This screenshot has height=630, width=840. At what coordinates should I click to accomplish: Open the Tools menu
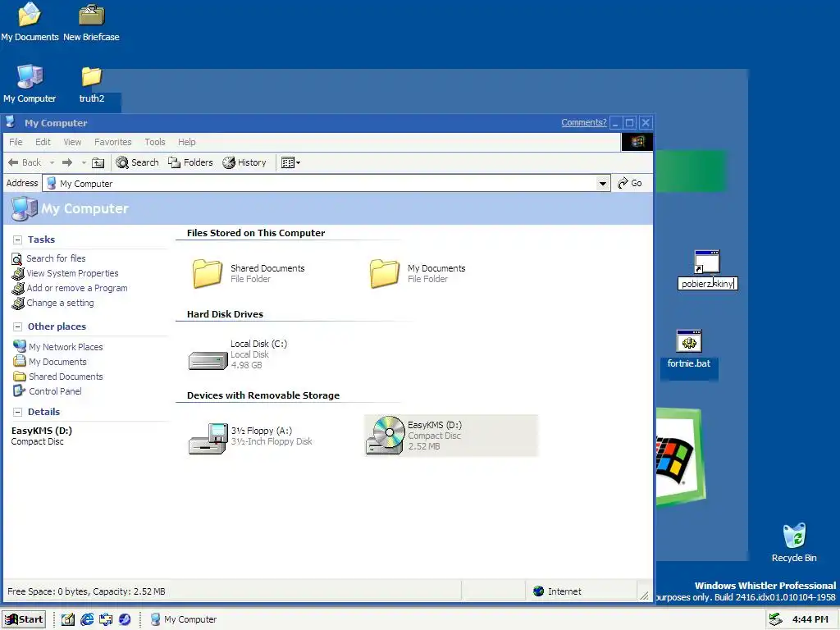[155, 142]
